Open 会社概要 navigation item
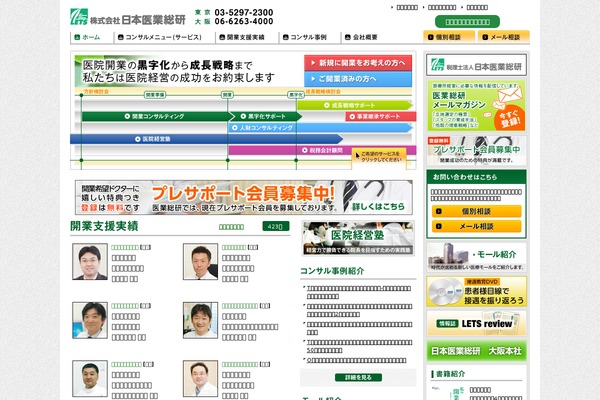600x400 pixels. (361, 37)
